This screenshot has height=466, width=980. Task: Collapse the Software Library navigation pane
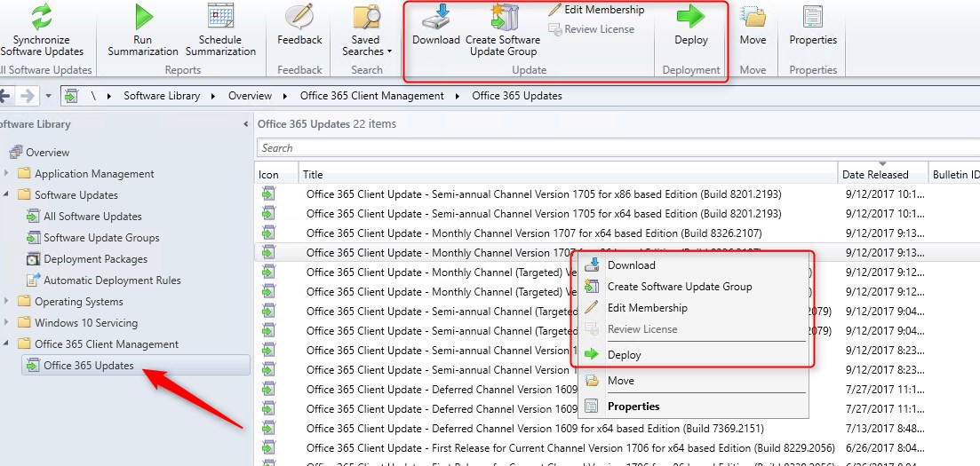(x=245, y=124)
